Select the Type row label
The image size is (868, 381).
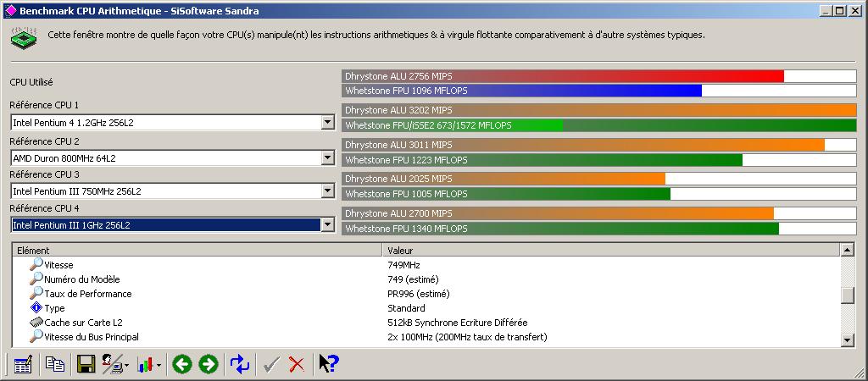(55, 308)
